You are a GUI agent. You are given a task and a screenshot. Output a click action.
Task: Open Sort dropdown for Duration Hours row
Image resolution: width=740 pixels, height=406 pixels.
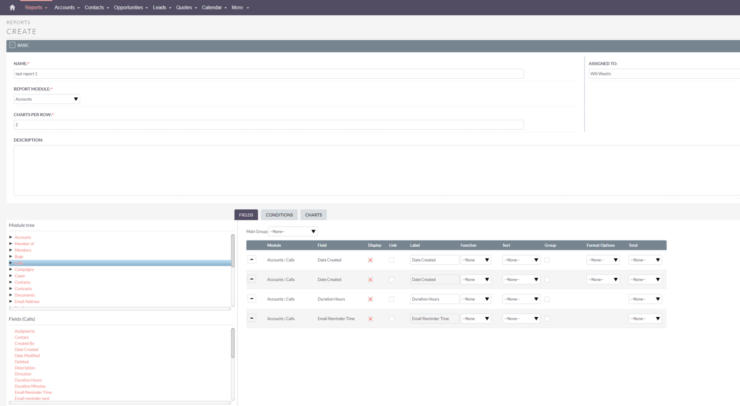521,299
